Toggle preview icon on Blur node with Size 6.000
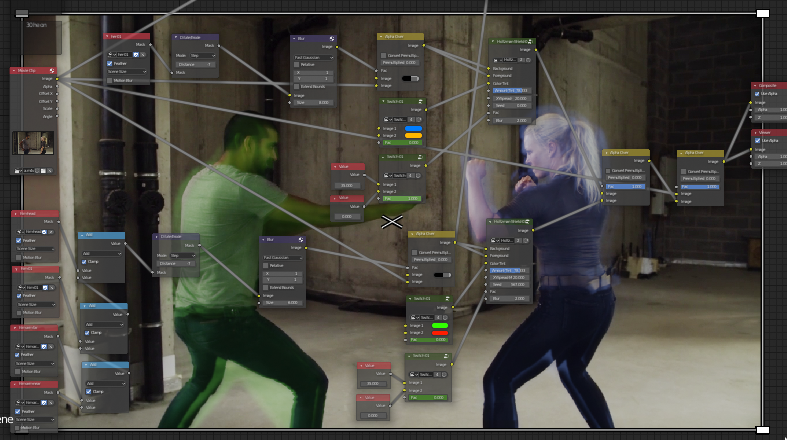Viewport: 787px width, 440px height. pos(301,240)
